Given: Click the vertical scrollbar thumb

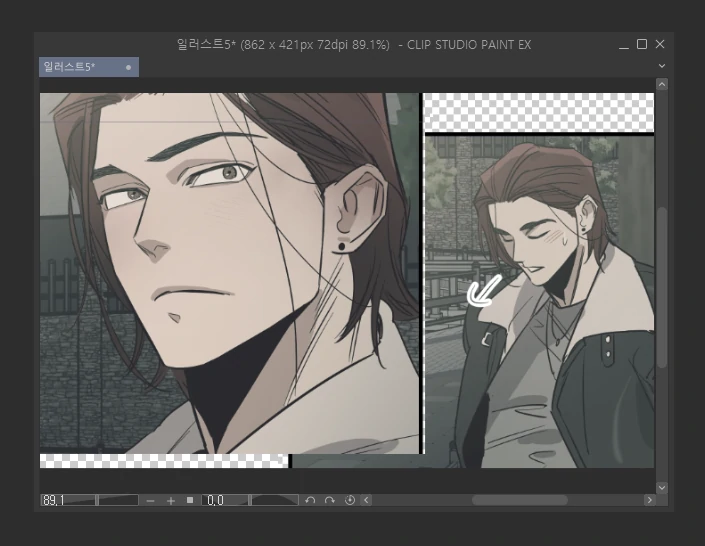Looking at the screenshot, I should pyautogui.click(x=662, y=288).
